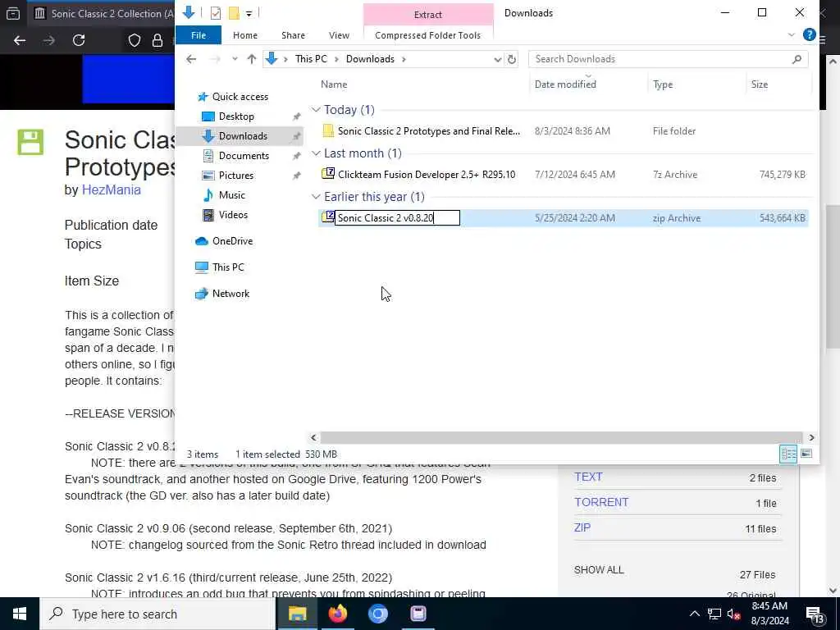Click the browser shield tracking icon
This screenshot has width=840, height=630.
click(134, 40)
